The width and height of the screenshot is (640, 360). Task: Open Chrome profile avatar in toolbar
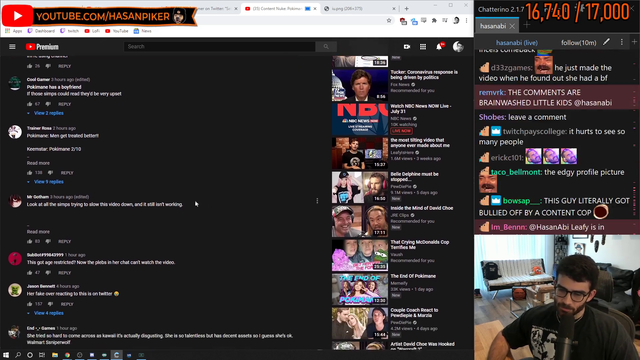click(x=456, y=20)
